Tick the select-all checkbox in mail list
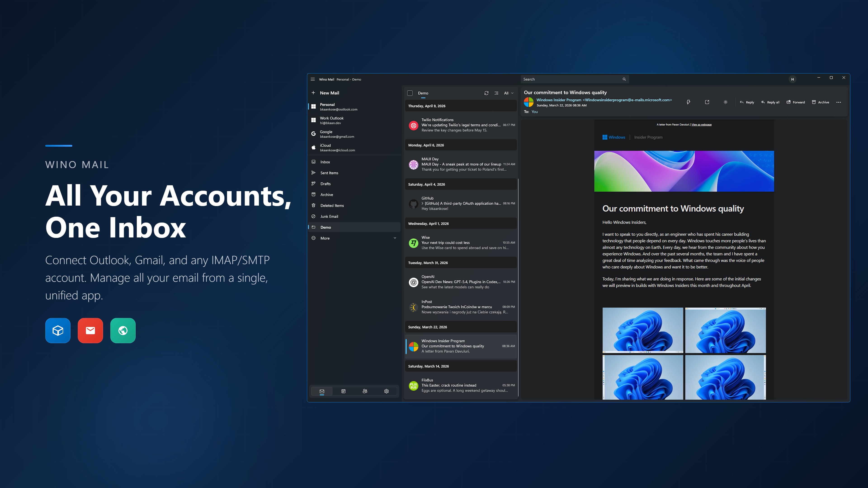 point(410,93)
